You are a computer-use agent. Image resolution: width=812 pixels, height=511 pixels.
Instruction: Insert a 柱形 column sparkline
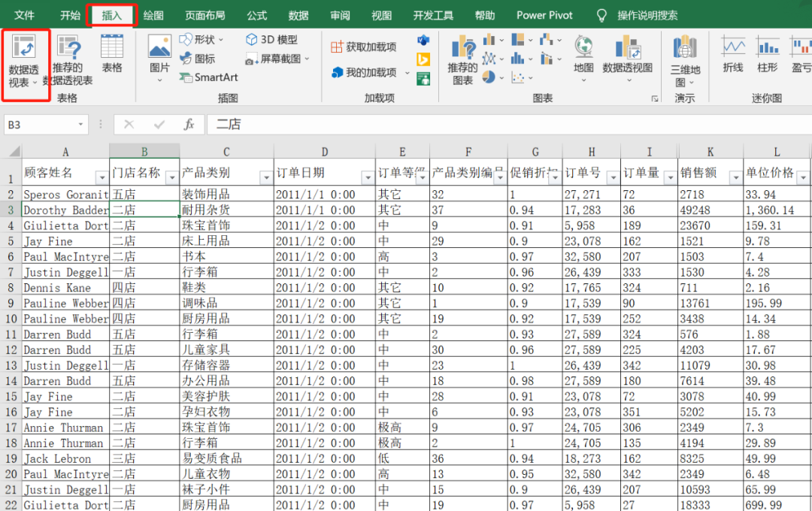pos(768,54)
